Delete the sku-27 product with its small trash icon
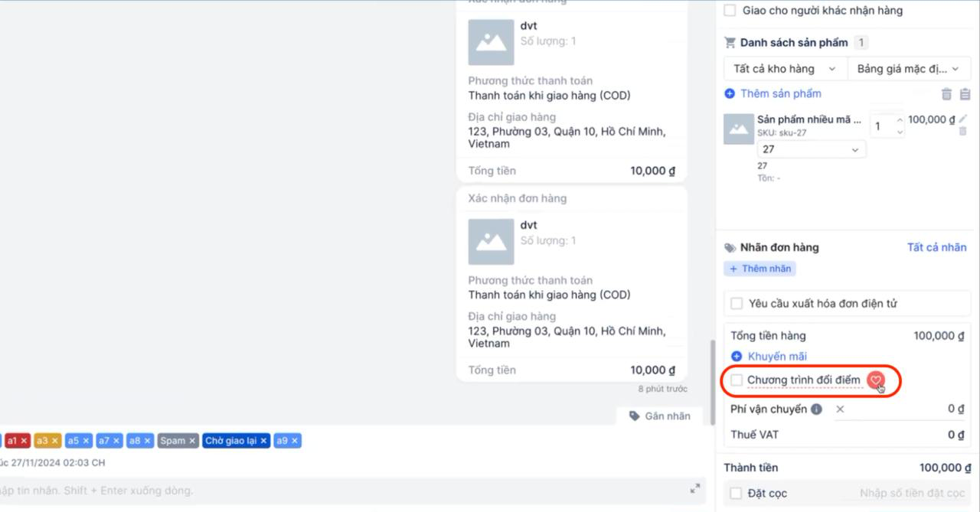Viewport: 980px width, 512px height. (x=963, y=132)
